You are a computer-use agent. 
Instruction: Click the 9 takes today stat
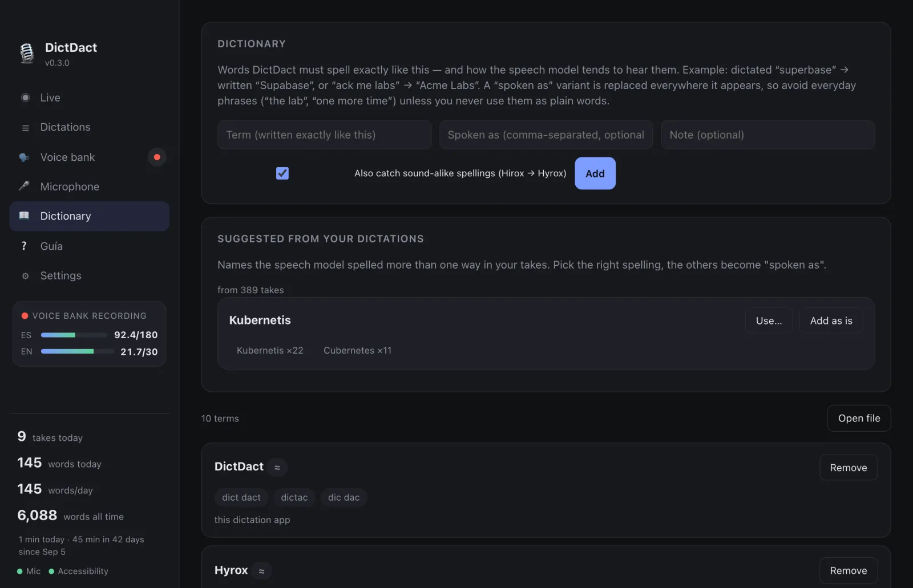coord(50,437)
